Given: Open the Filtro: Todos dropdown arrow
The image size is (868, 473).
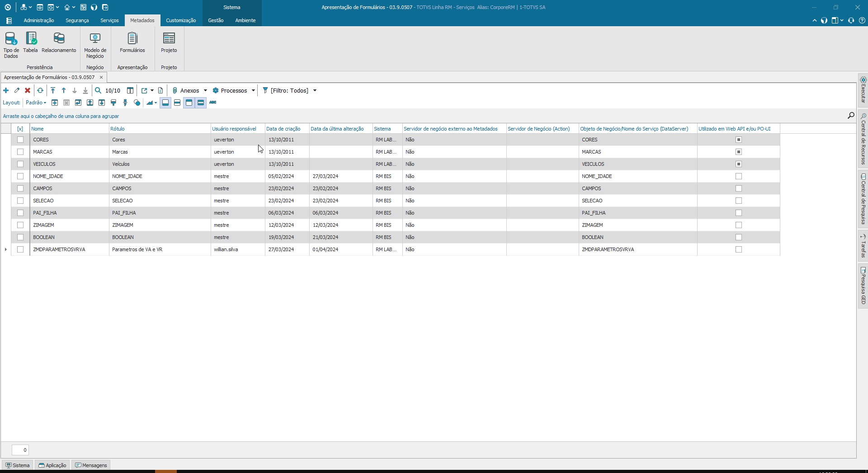Looking at the screenshot, I should coord(315,90).
